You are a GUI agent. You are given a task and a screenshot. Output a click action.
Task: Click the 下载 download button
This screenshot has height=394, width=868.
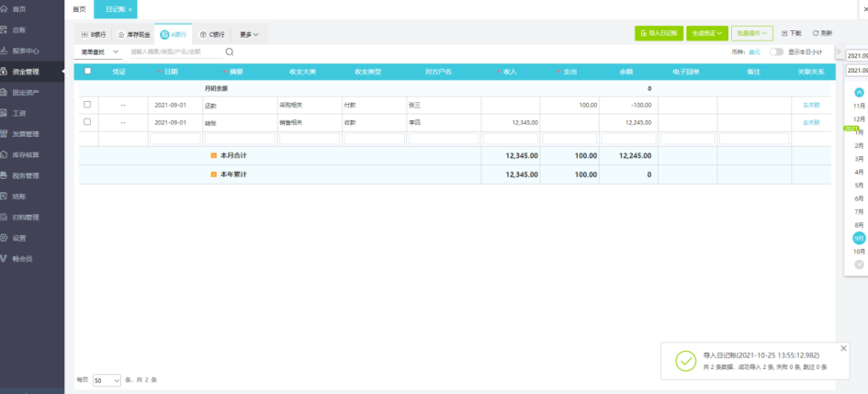(x=792, y=33)
